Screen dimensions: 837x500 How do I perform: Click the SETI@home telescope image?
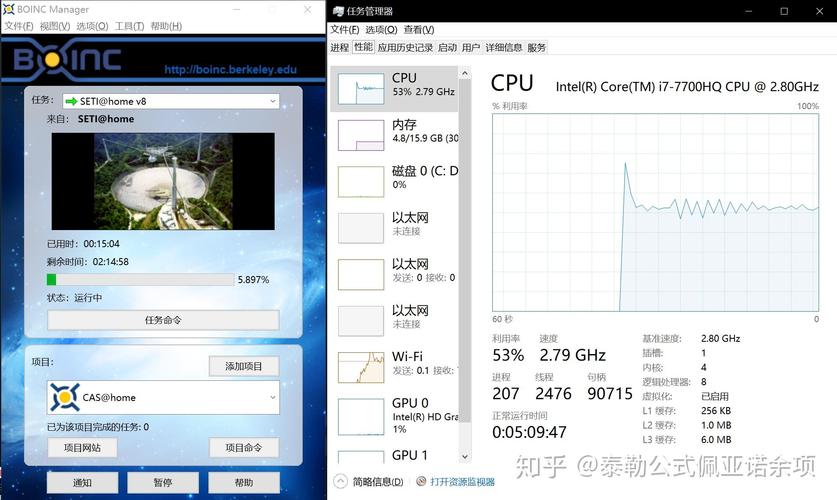163,181
